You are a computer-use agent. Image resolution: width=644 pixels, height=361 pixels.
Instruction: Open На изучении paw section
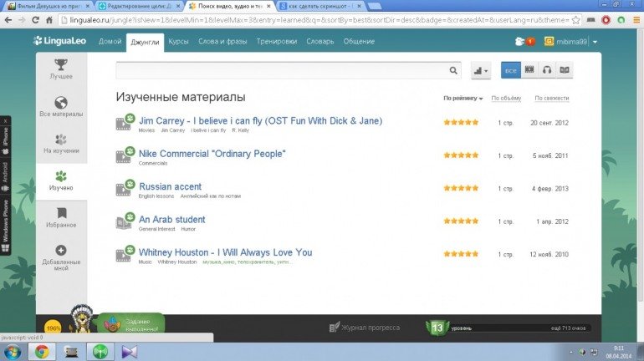point(60,144)
